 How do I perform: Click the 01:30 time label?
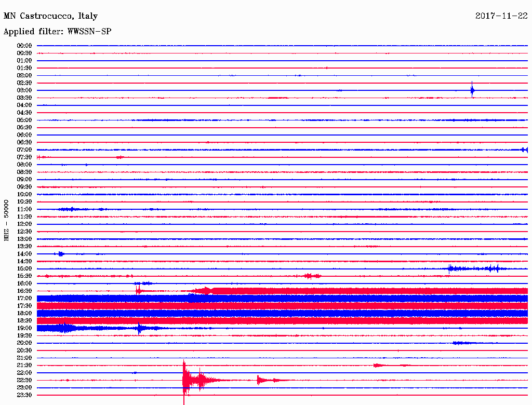pyautogui.click(x=24, y=68)
